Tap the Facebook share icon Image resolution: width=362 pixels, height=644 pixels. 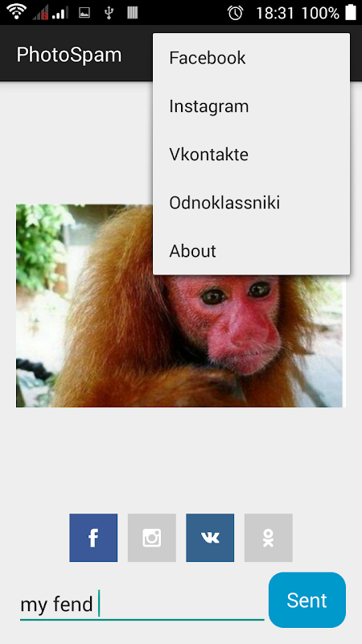93,537
